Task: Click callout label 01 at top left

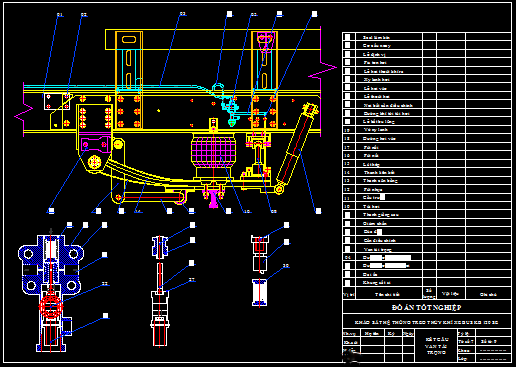Action: 60,15
